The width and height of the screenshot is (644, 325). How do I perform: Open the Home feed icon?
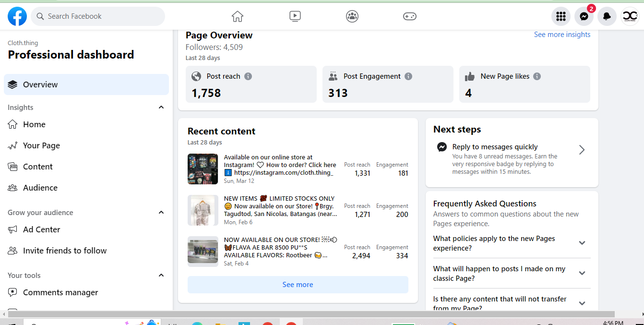(238, 16)
